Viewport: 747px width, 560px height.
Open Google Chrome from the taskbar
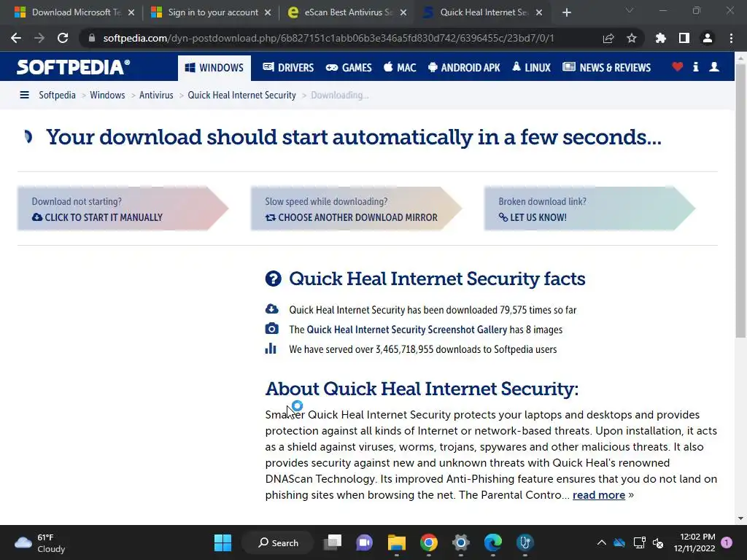point(429,542)
